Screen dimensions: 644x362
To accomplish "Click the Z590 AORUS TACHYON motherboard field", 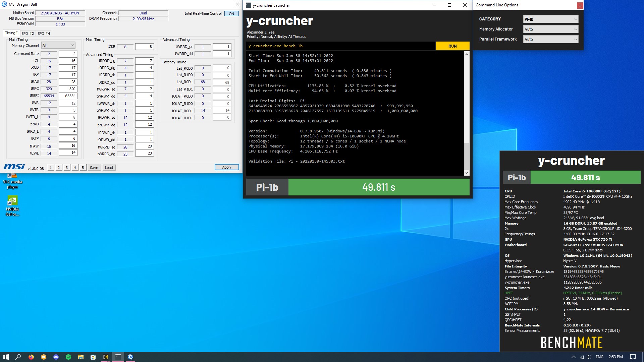I will (60, 13).
